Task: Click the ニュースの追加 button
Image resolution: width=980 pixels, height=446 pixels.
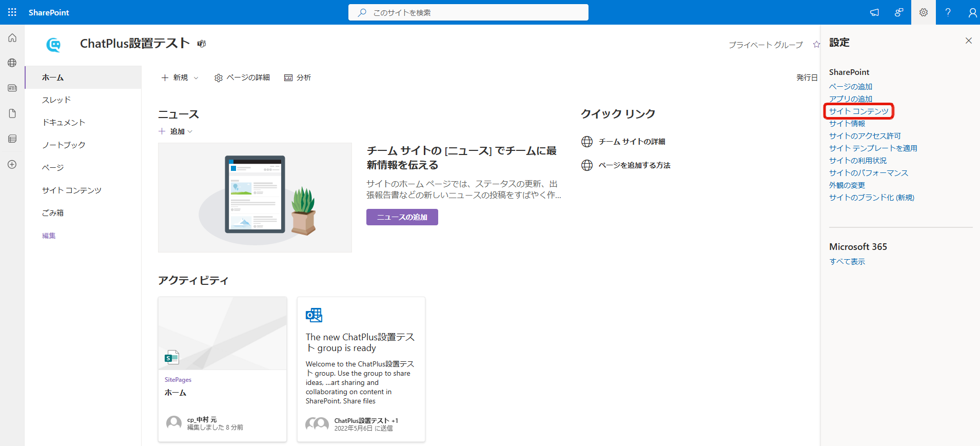Action: coord(402,217)
